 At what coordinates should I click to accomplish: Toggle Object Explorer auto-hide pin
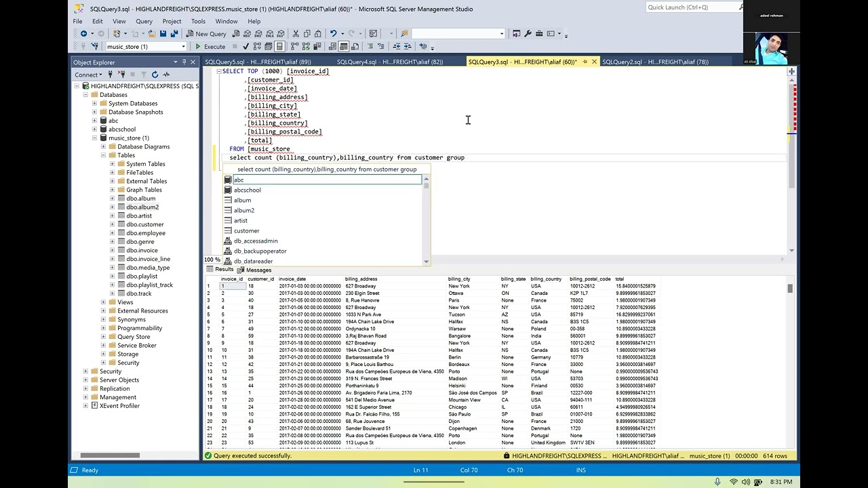click(184, 62)
